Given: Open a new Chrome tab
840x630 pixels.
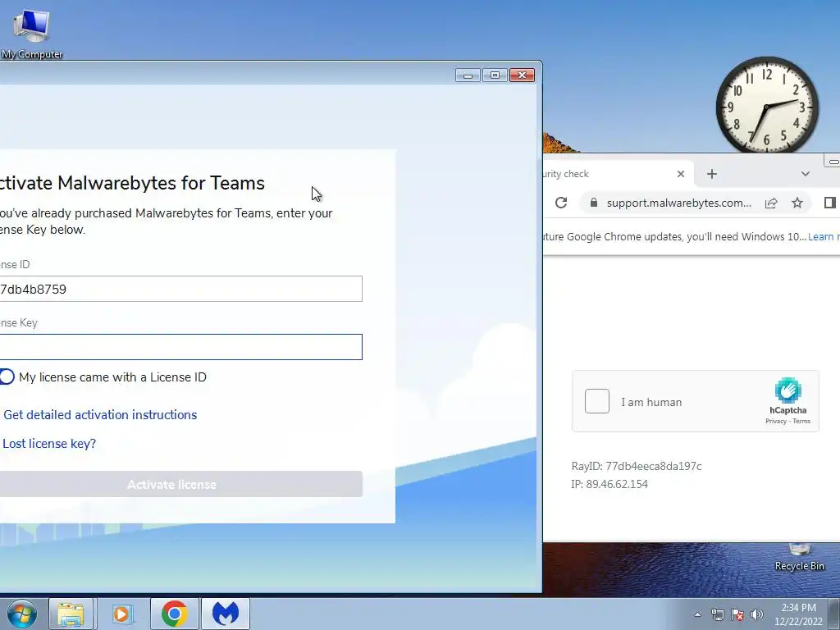Looking at the screenshot, I should pos(711,174).
